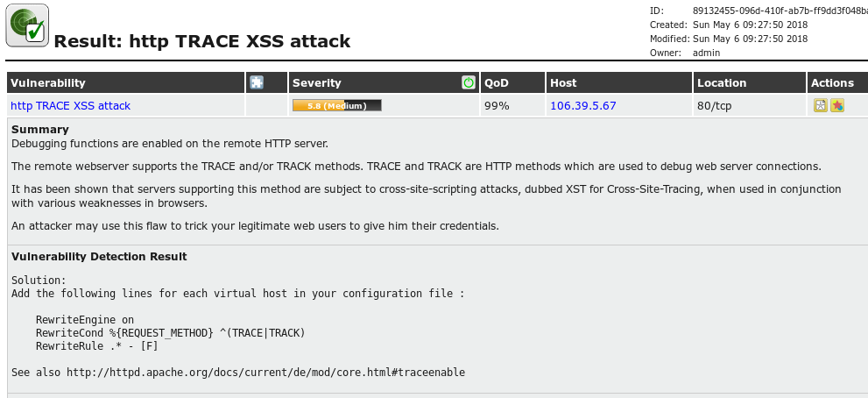Click the Vulnerability column header
The width and height of the screenshot is (868, 398).
click(48, 83)
